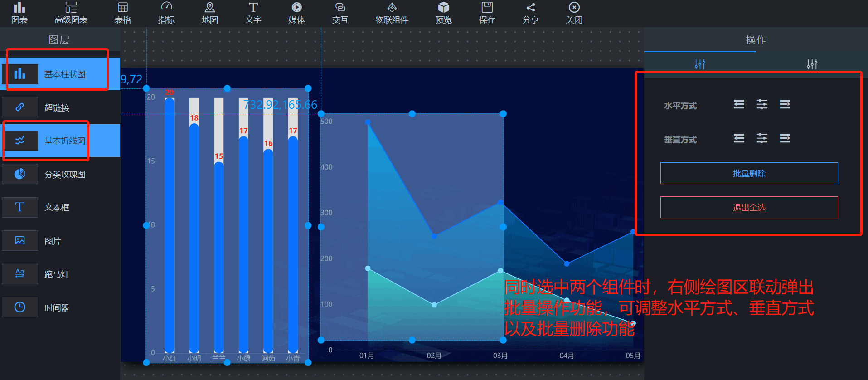This screenshot has height=380, width=868.
Task: Click the link icon beside 超链接
Action: pyautogui.click(x=20, y=107)
